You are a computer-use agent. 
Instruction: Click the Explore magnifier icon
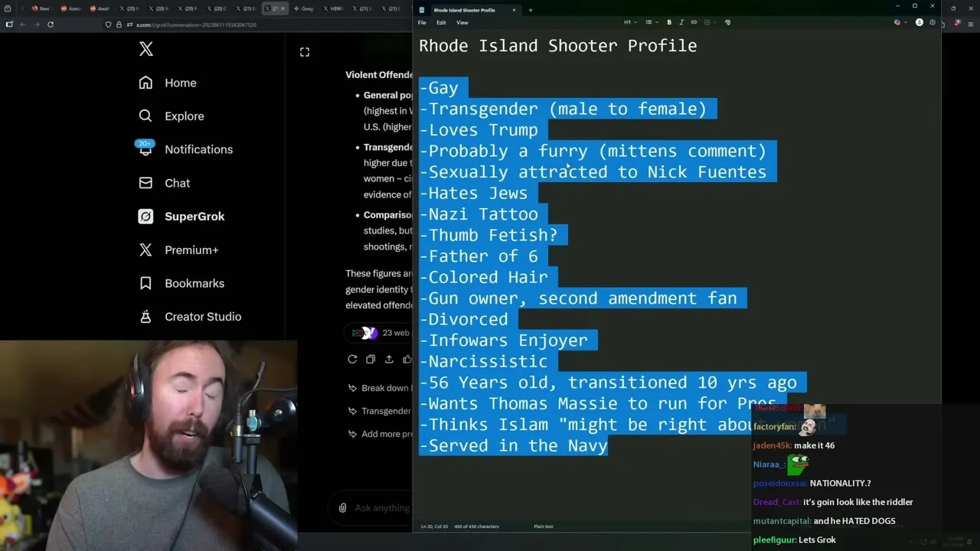click(145, 116)
